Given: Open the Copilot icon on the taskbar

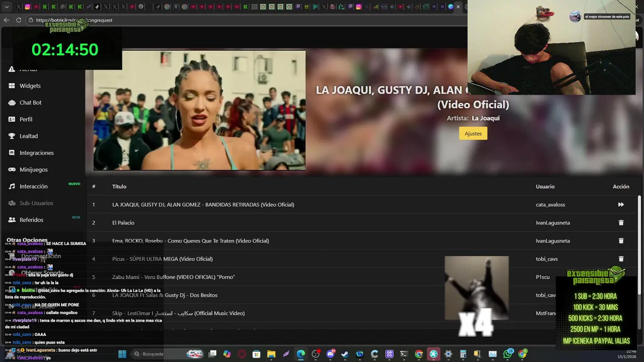Looking at the screenshot, I should point(227,354).
